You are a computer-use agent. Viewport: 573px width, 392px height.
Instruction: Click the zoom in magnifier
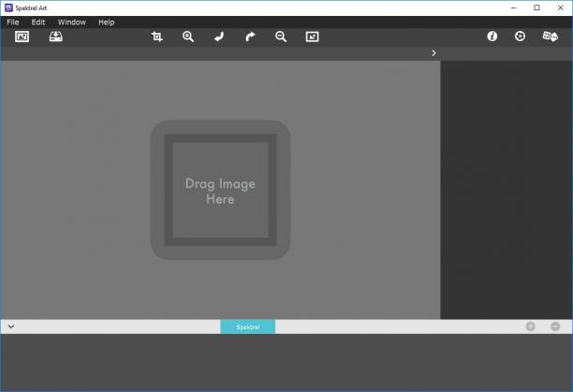click(x=188, y=36)
